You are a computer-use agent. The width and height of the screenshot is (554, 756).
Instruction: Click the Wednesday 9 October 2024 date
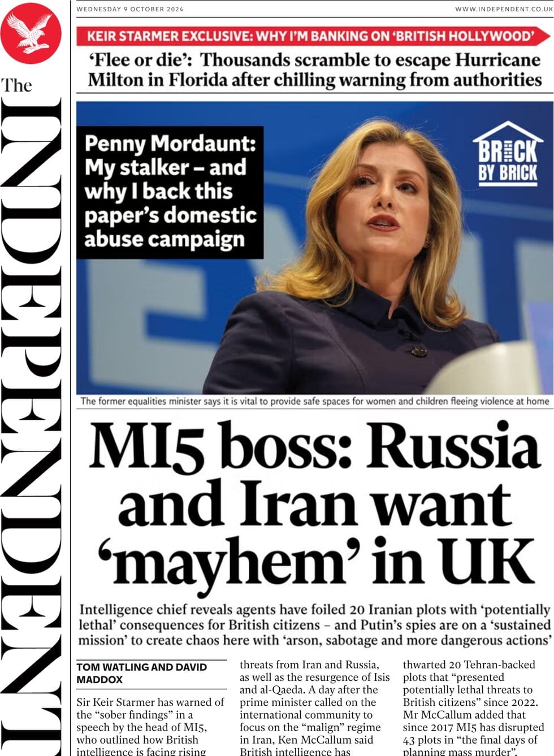click(130, 9)
